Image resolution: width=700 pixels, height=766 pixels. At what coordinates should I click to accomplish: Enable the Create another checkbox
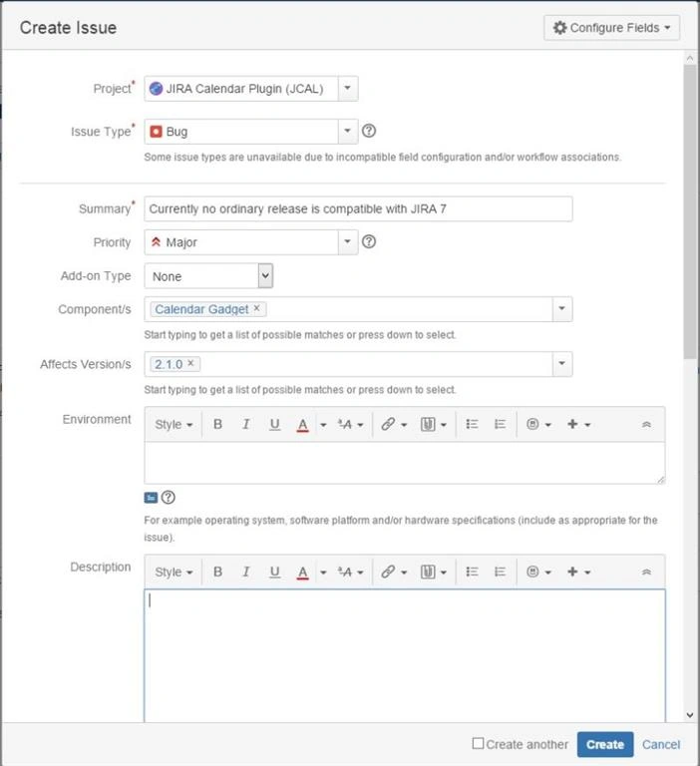click(x=478, y=743)
